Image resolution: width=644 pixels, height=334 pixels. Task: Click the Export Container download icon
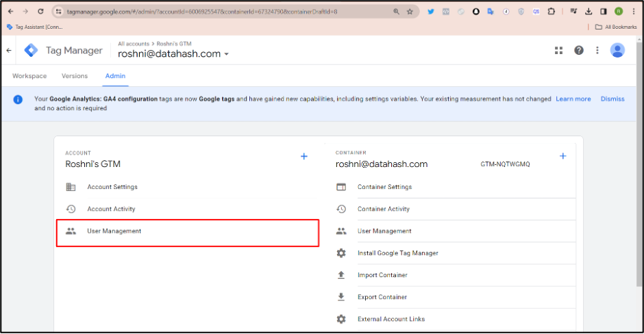pyautogui.click(x=341, y=296)
